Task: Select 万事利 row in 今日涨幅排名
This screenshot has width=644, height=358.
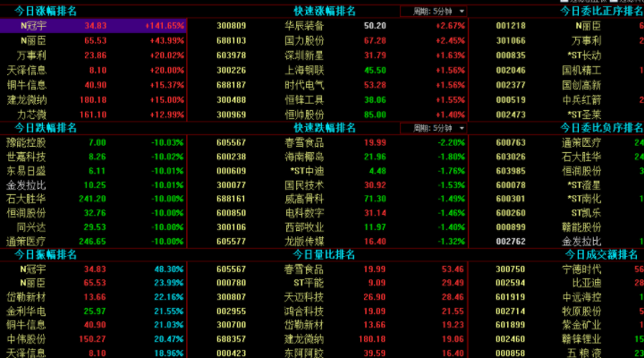Action: click(x=93, y=55)
